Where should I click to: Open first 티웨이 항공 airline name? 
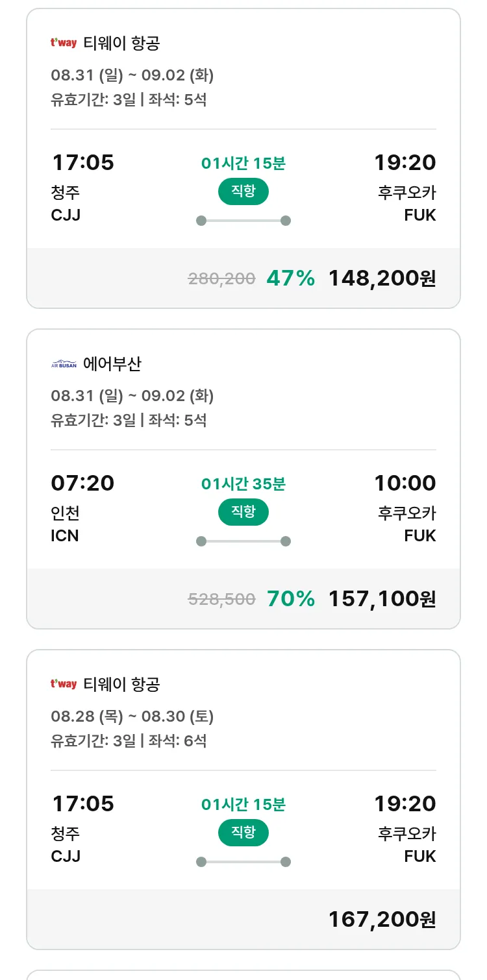click(121, 43)
